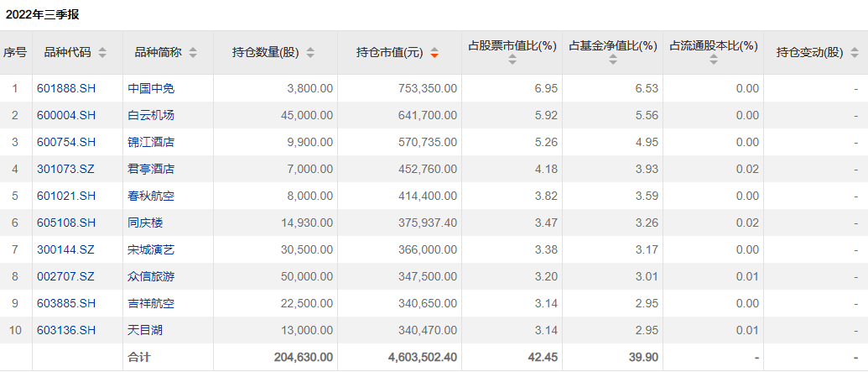Viewport: 868px width, 372px height.
Task: Open the 宋城演艺 stock link
Action: (151, 250)
